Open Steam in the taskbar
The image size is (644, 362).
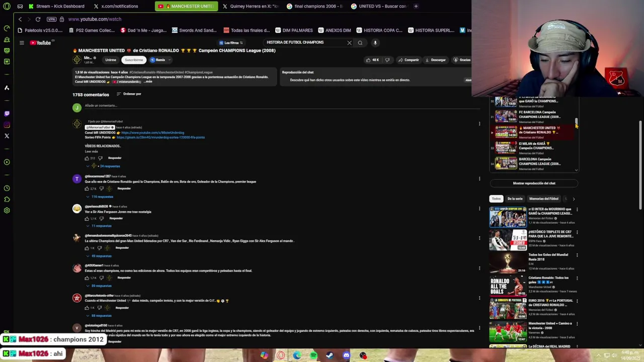pos(330,355)
